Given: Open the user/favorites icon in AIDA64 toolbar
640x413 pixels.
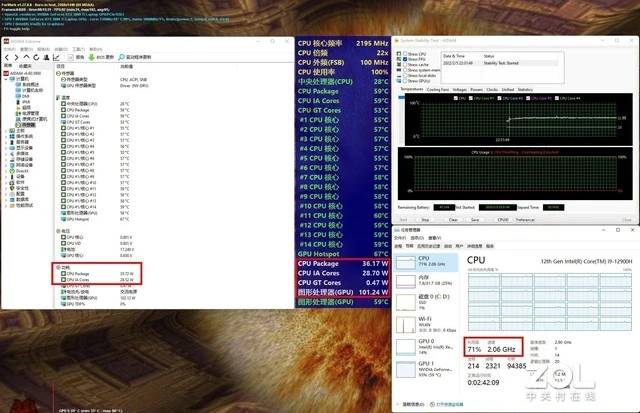Looking at the screenshot, I should [47, 58].
